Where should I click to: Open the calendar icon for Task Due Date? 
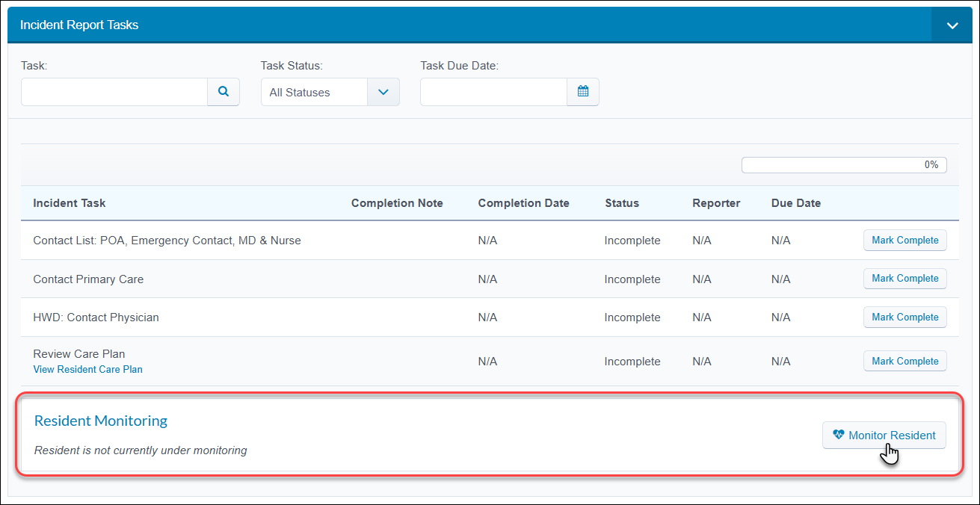click(583, 92)
